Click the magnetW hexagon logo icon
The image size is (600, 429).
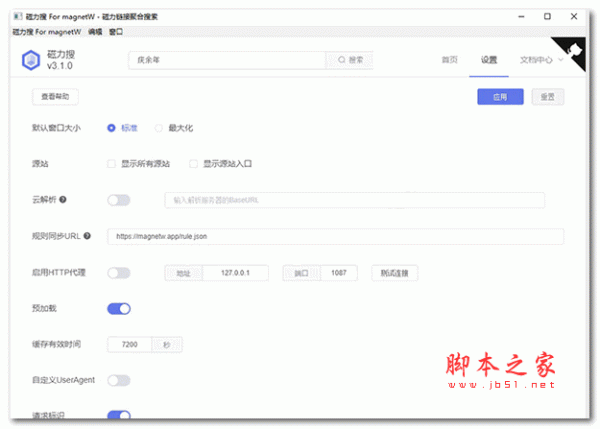click(31, 60)
